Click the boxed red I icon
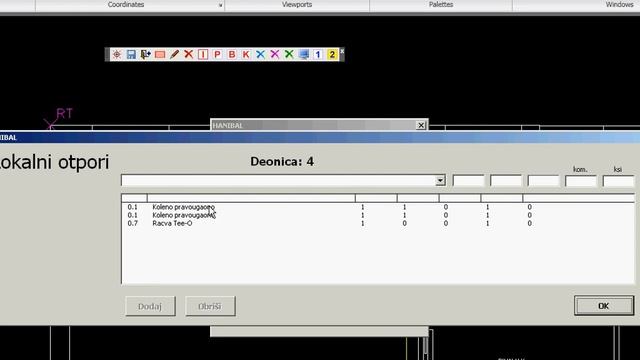The width and height of the screenshot is (640, 360). (203, 54)
